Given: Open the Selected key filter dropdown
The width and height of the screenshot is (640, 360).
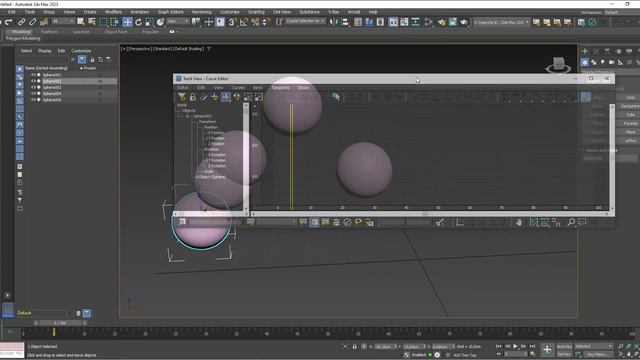Looking at the screenshot, I should pyautogui.click(x=594, y=346).
